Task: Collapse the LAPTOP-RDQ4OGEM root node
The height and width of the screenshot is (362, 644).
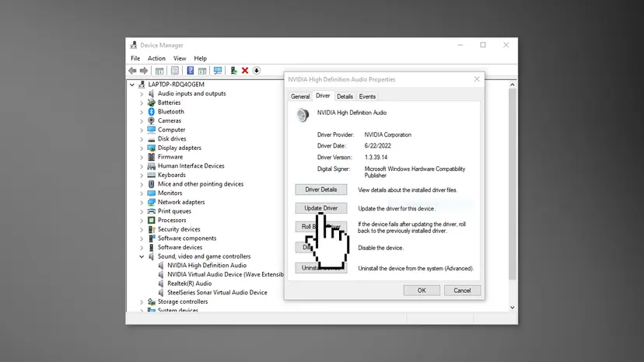Action: point(132,85)
